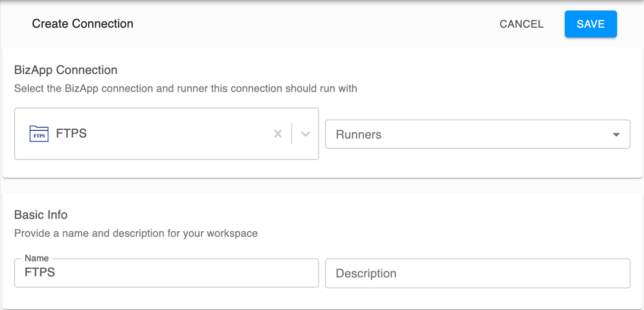Cancel creating the connection
Screen dimensions: 644x310
pyautogui.click(x=521, y=24)
